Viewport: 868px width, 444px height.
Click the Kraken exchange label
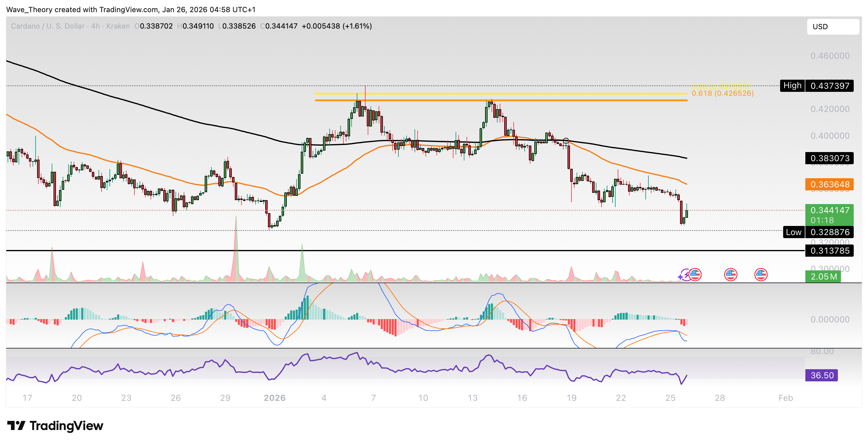point(119,26)
